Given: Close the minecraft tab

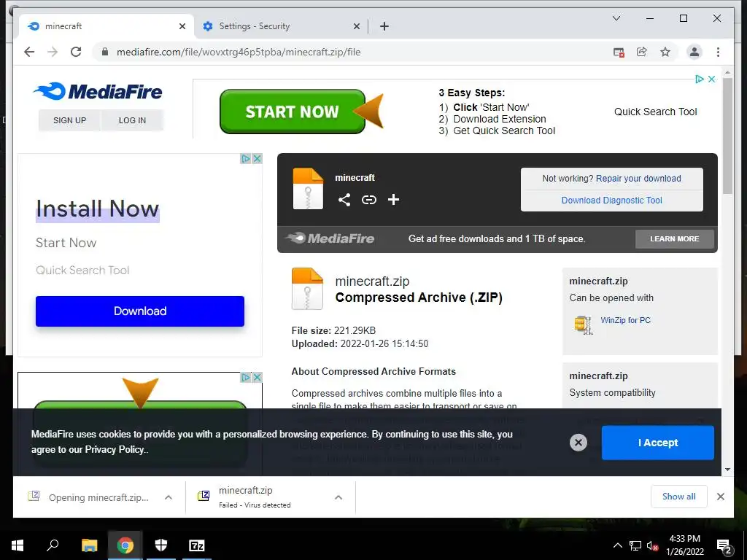Looking at the screenshot, I should pyautogui.click(x=182, y=27).
